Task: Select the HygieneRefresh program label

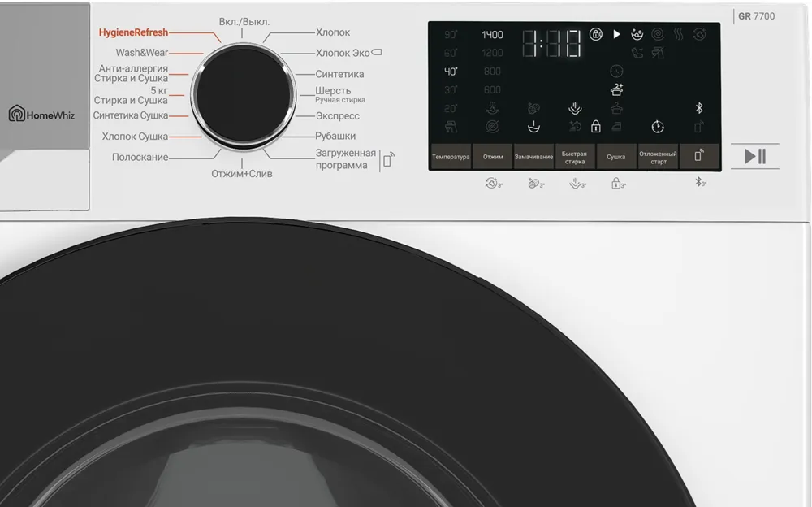Action: [132, 32]
